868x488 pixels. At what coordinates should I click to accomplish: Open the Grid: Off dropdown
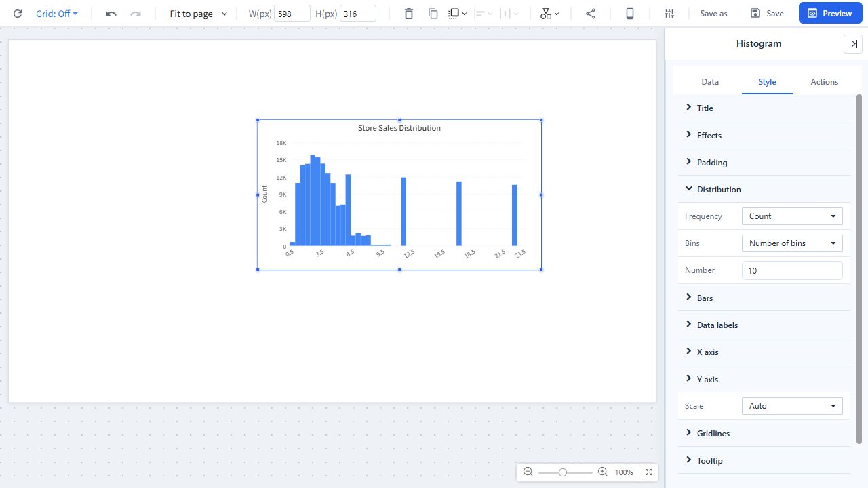57,14
